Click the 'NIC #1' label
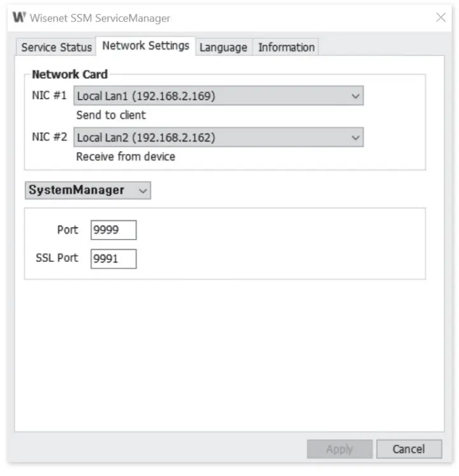 [49, 96]
